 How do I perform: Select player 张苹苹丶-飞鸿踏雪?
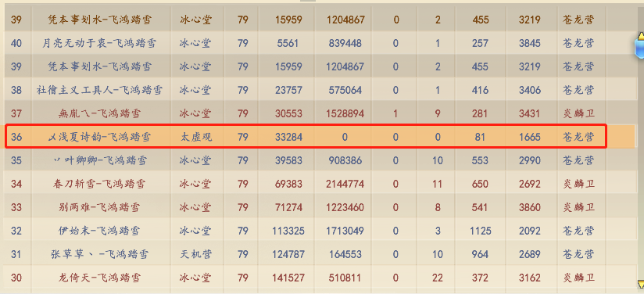click(99, 254)
